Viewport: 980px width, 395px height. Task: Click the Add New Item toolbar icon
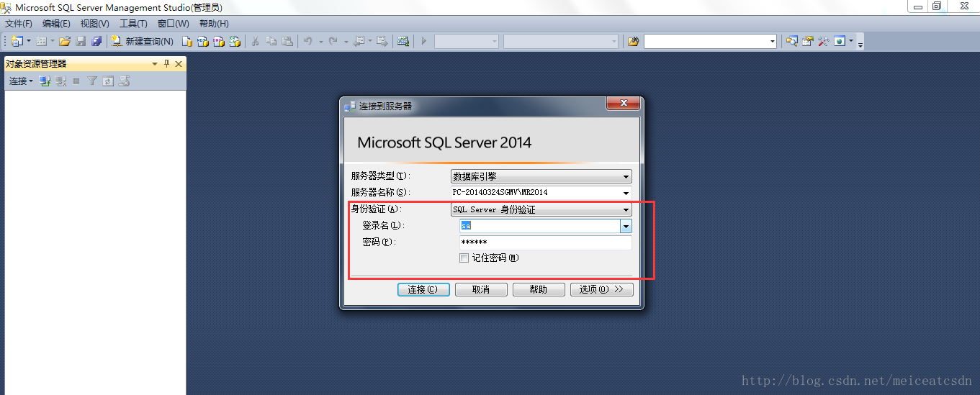tap(41, 41)
